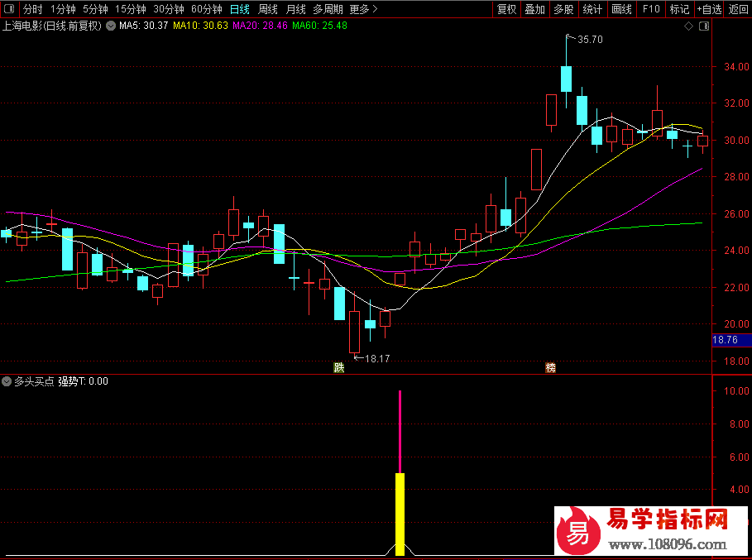The width and height of the screenshot is (752, 560).
Task: Select the 5分钟 period tab
Action: pos(95,9)
